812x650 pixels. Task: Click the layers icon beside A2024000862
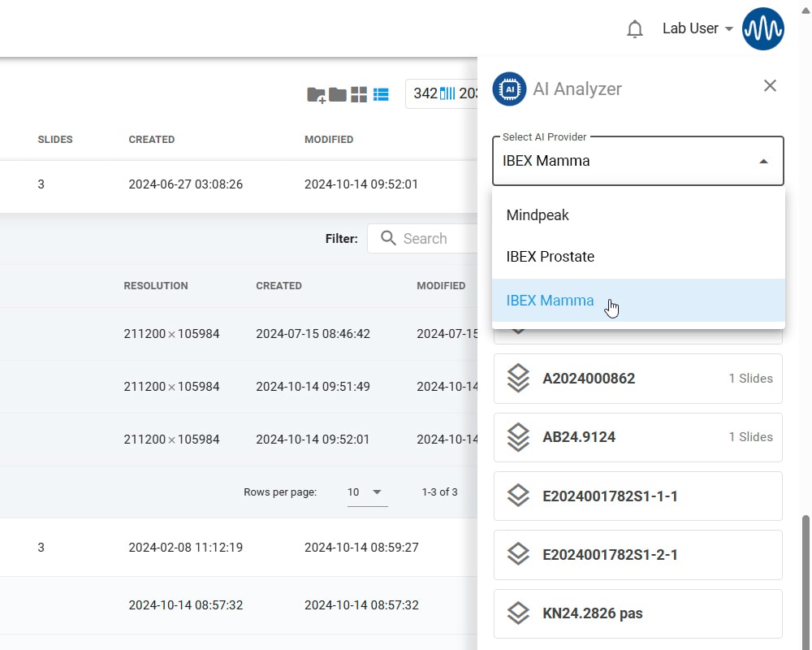pos(518,379)
